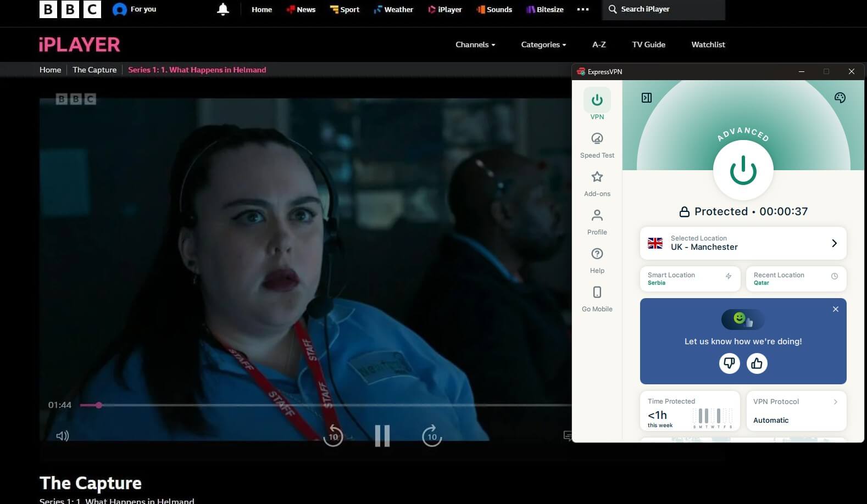Open ExpressVPN theme palette icon
The image size is (867, 504).
840,98
